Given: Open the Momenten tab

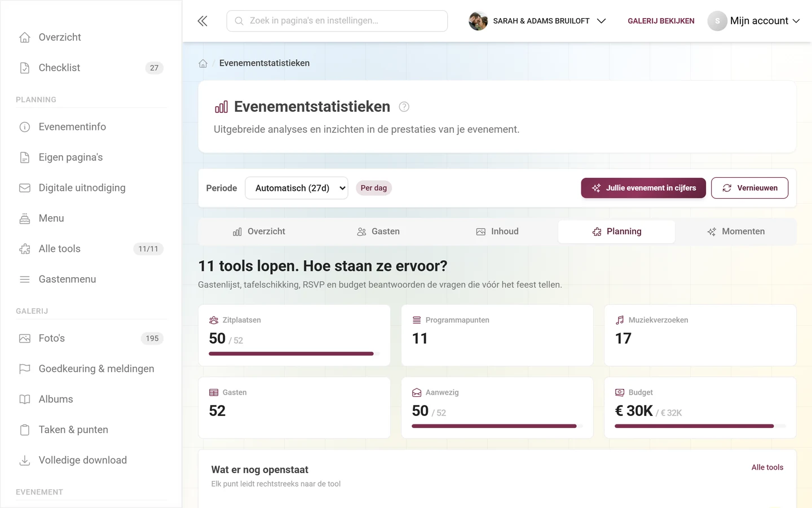Looking at the screenshot, I should (736, 231).
